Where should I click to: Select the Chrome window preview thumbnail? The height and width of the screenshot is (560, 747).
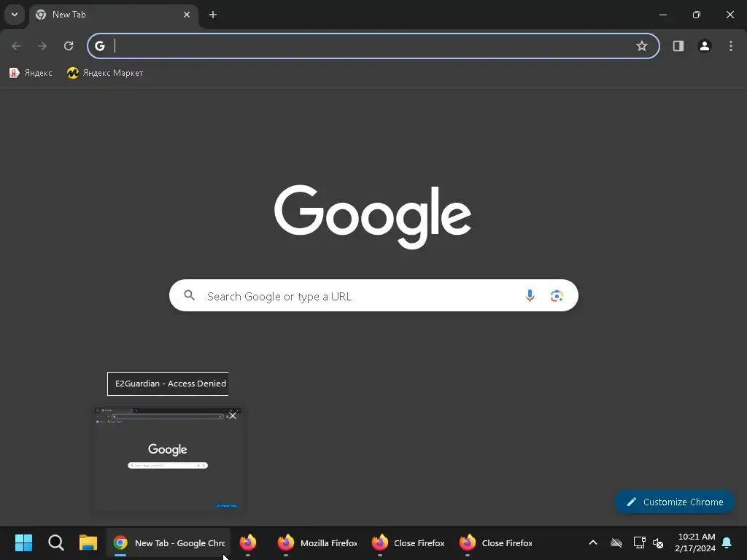(x=168, y=459)
